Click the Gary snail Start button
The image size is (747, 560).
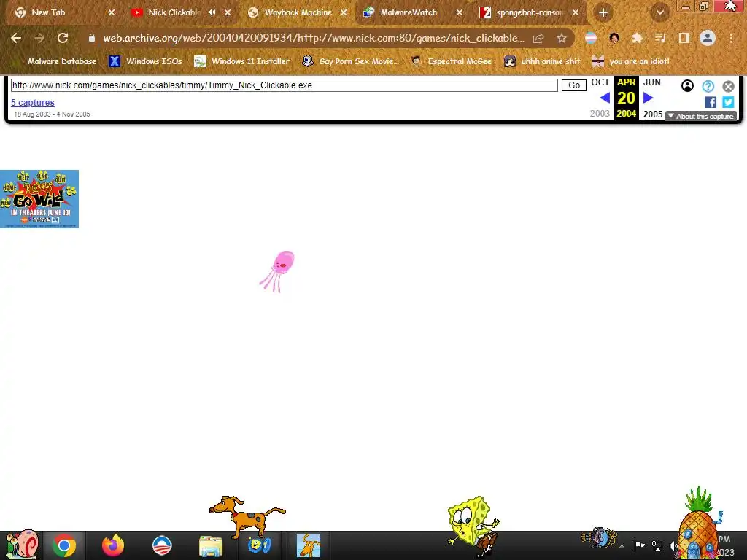[x=21, y=544]
